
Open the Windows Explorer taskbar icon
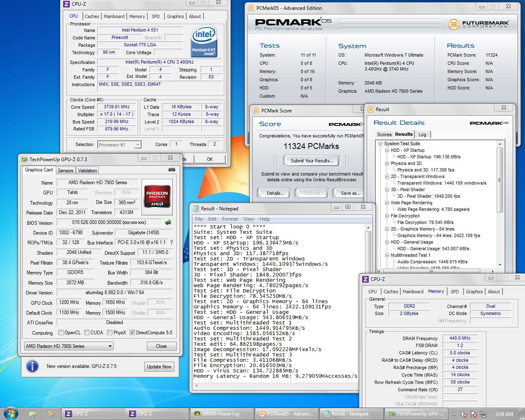point(33,414)
